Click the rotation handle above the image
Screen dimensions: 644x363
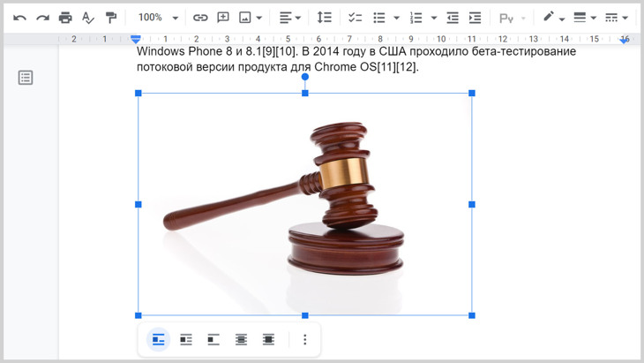(304, 77)
